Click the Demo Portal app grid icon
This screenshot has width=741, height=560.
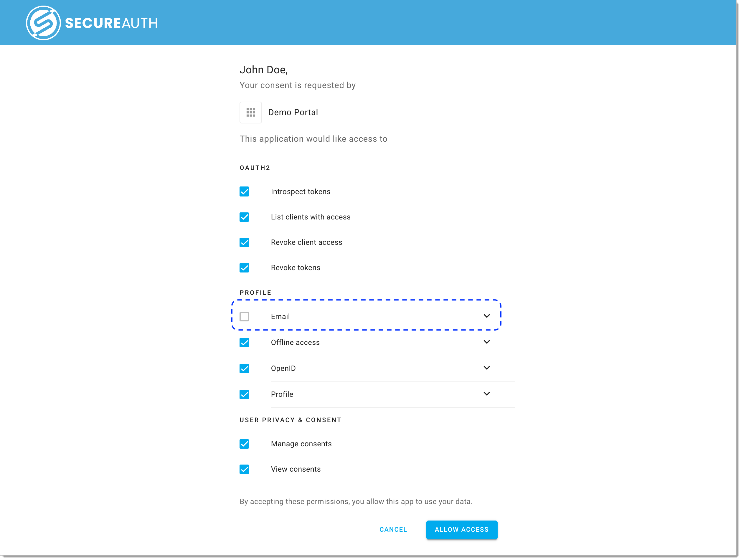[250, 113]
